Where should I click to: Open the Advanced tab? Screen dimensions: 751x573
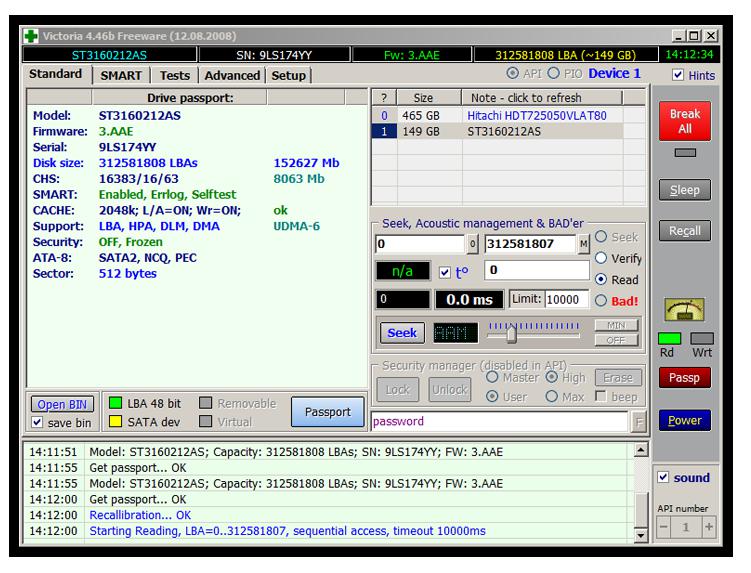232,76
